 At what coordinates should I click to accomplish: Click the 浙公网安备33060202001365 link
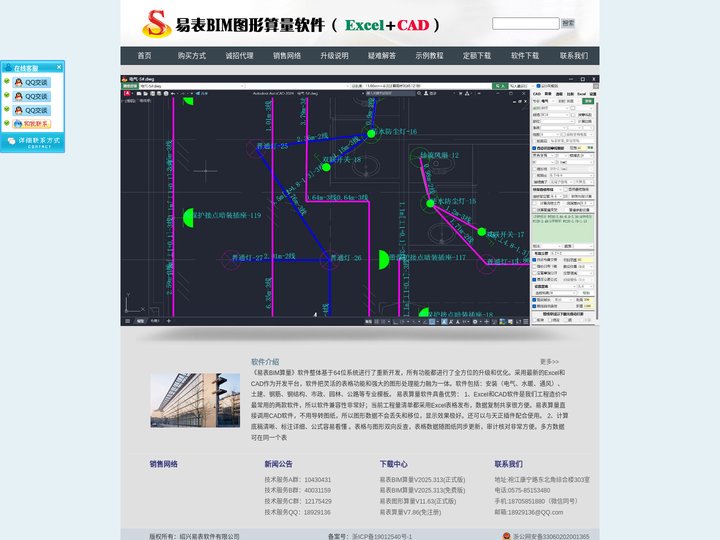coord(551,536)
